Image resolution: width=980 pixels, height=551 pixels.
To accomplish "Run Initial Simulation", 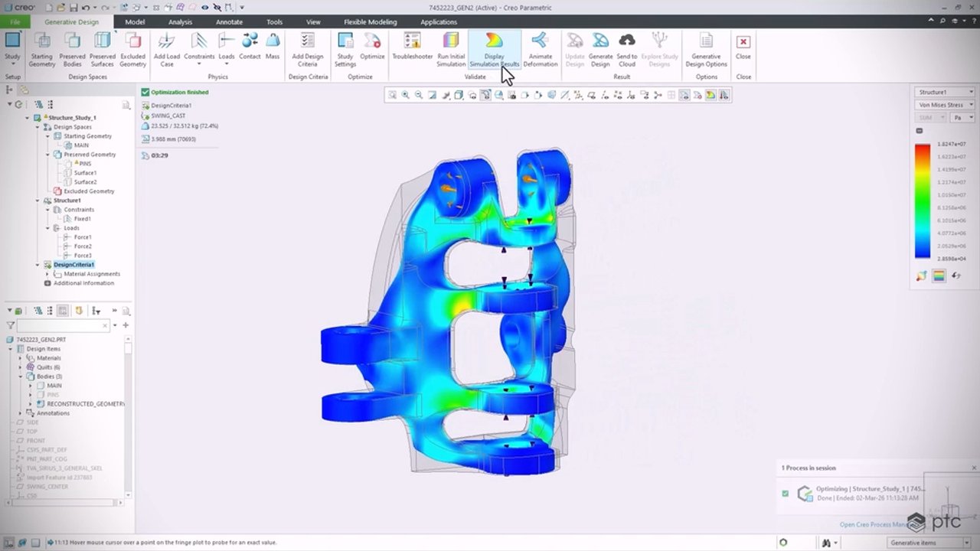I will (x=451, y=50).
